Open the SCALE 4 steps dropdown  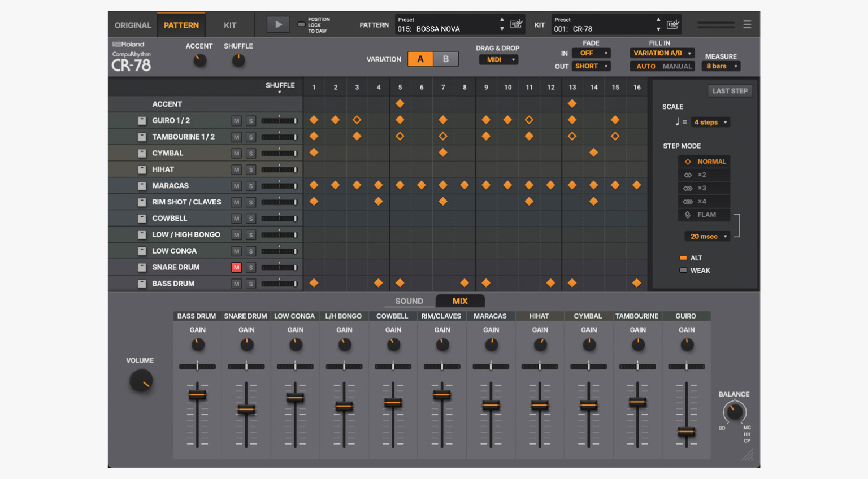[710, 121]
